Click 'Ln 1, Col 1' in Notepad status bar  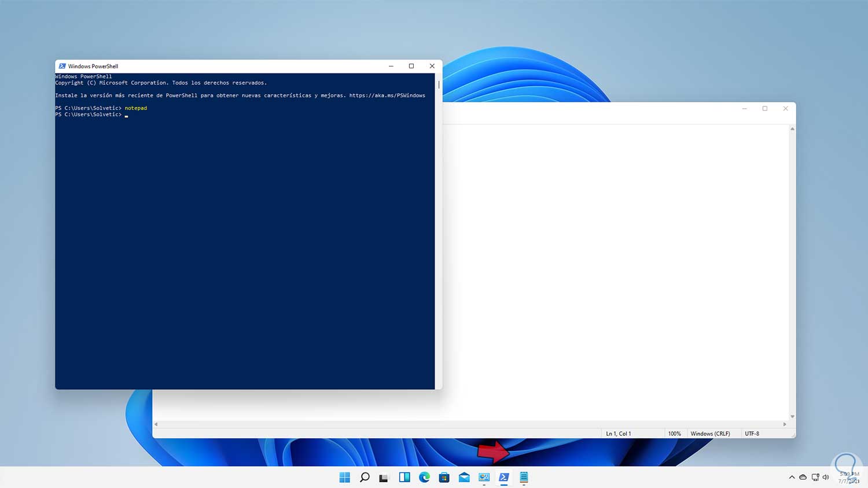coord(619,434)
